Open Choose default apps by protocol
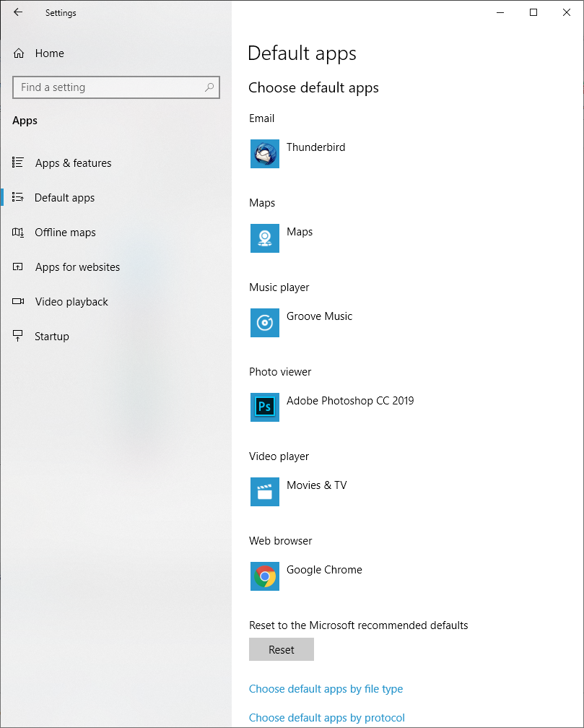This screenshot has width=584, height=728. point(326,718)
